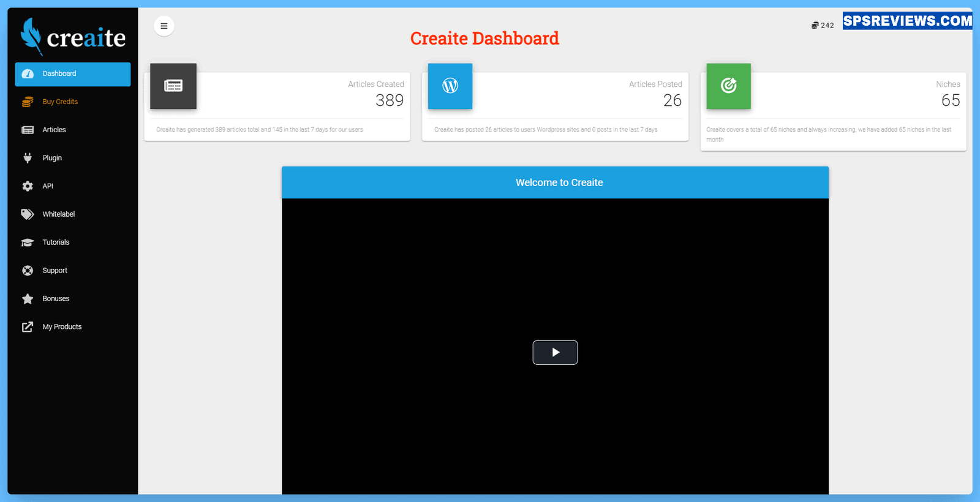Image resolution: width=980 pixels, height=502 pixels.
Task: Click the Articles Created label
Action: click(376, 84)
